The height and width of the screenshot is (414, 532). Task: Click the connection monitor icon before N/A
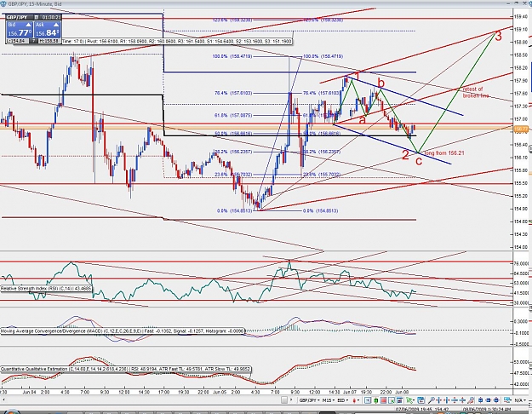click(x=507, y=400)
